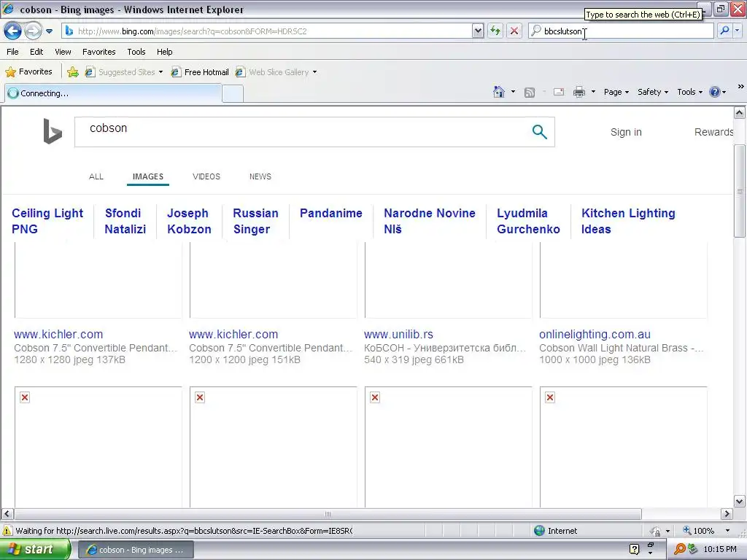Expand the address bar URL dropdown
The image size is (747, 560).
[x=478, y=31]
